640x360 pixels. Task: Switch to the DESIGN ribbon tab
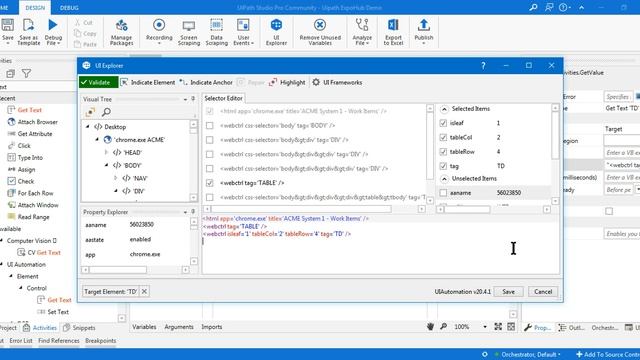point(35,8)
